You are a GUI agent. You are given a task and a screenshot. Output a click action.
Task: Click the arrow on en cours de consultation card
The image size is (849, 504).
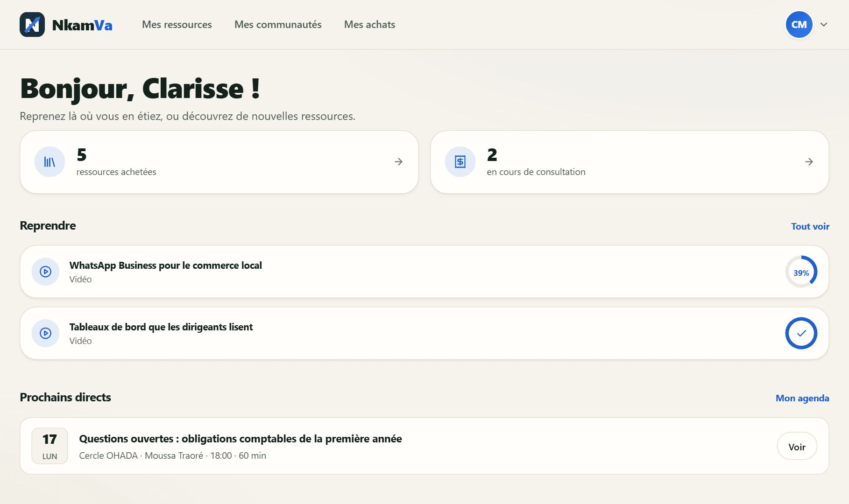(809, 162)
